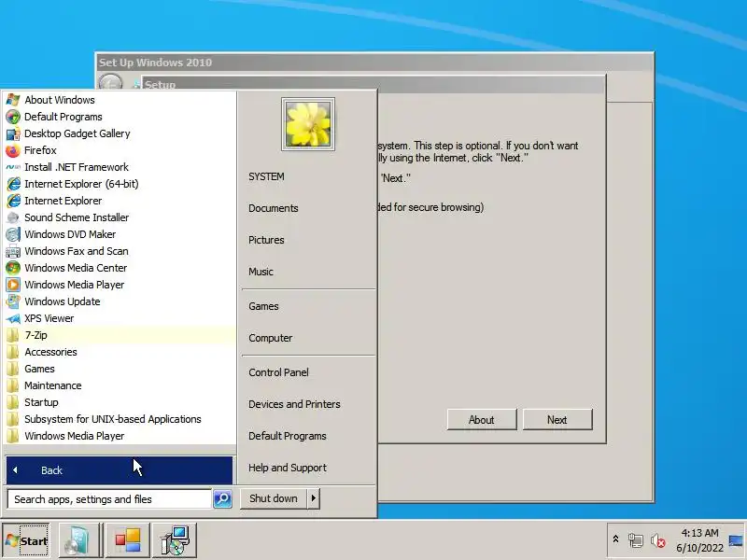Click the Shut down button
The image size is (747, 560).
click(x=274, y=498)
